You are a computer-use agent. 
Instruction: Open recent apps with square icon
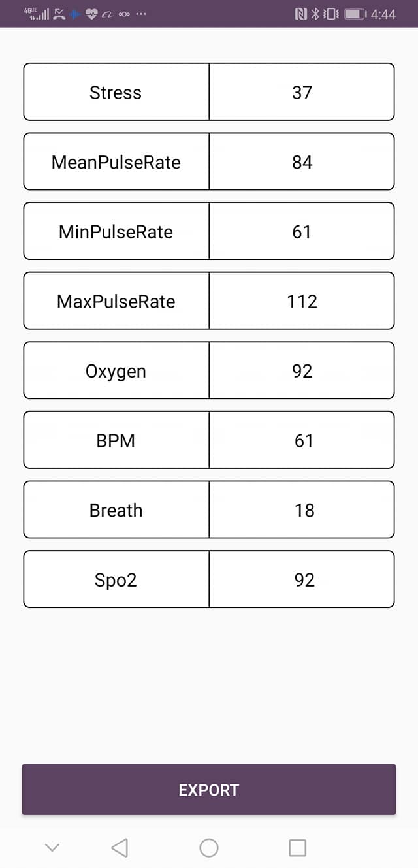point(297,848)
